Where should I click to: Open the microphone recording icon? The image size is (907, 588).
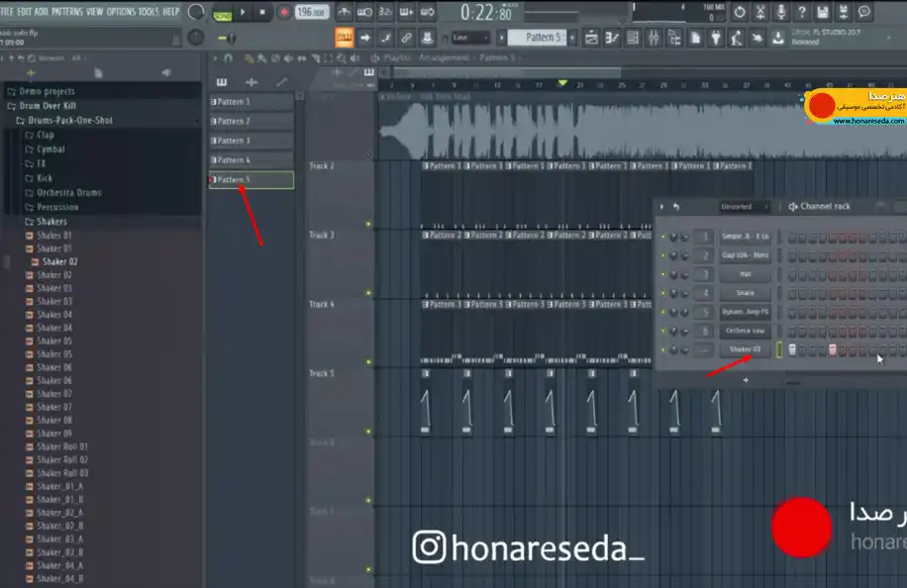[781, 12]
